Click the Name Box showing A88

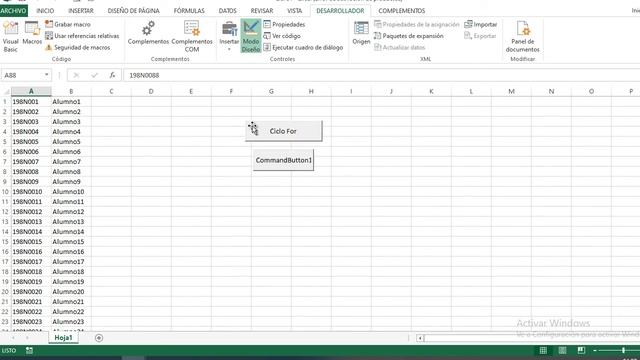pyautogui.click(x=22, y=75)
